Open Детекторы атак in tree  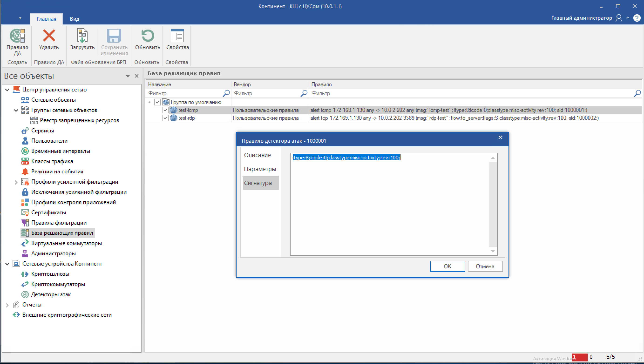51,294
